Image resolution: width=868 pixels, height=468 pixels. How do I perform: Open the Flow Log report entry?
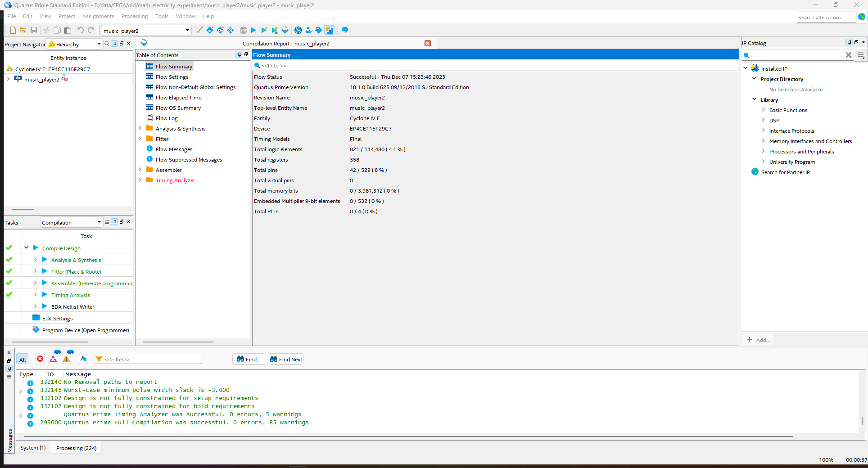tap(167, 118)
